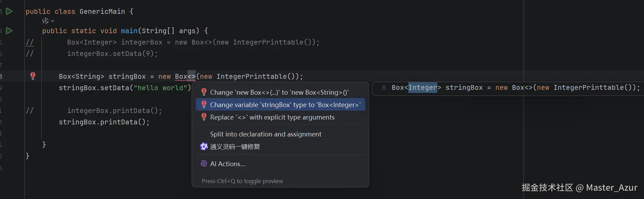
Task: Click the "Press Ctrl+Q to toggle preview" hint
Action: [242, 181]
